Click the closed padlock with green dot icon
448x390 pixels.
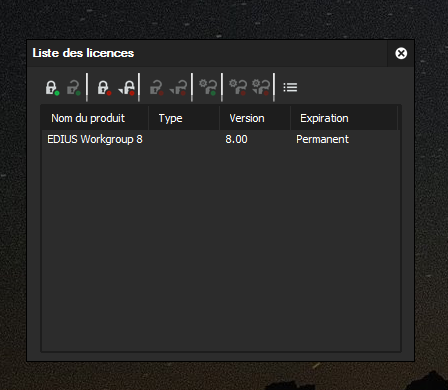coord(52,88)
